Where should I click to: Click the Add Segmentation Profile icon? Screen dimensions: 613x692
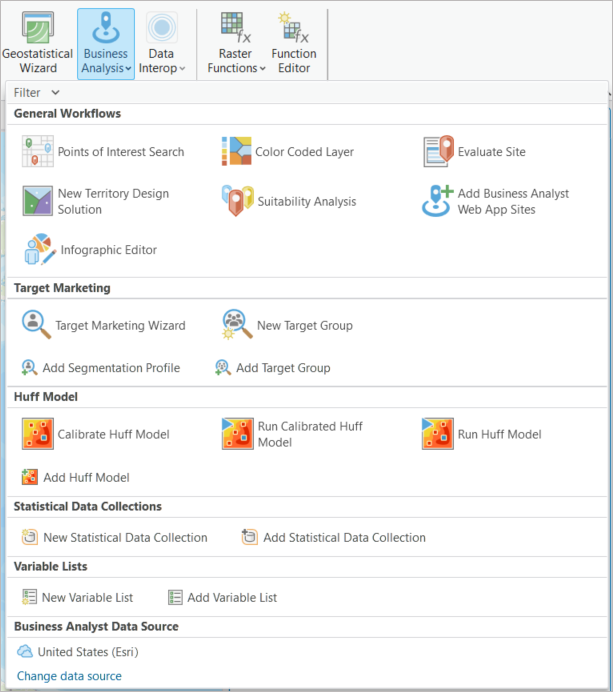[x=30, y=368]
